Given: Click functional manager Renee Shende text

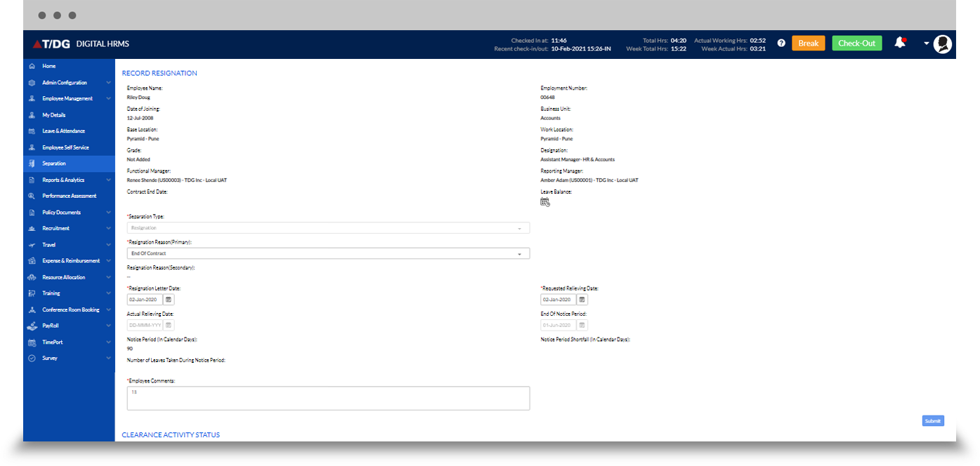Looking at the screenshot, I should [x=177, y=180].
